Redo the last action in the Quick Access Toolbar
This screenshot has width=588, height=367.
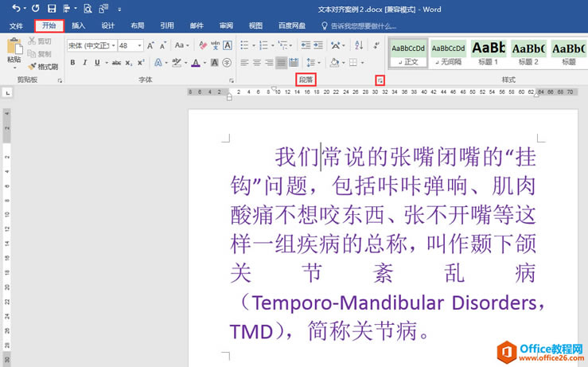click(x=36, y=8)
